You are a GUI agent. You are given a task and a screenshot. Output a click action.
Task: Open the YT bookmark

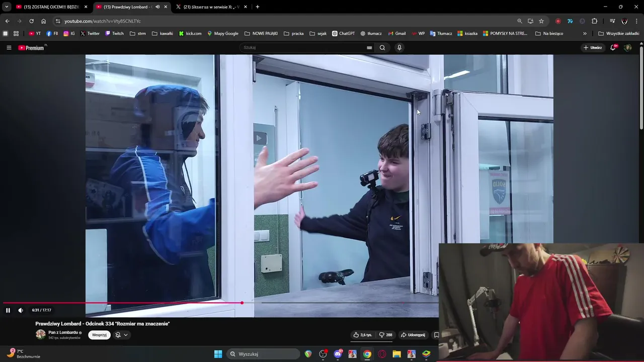(35, 34)
